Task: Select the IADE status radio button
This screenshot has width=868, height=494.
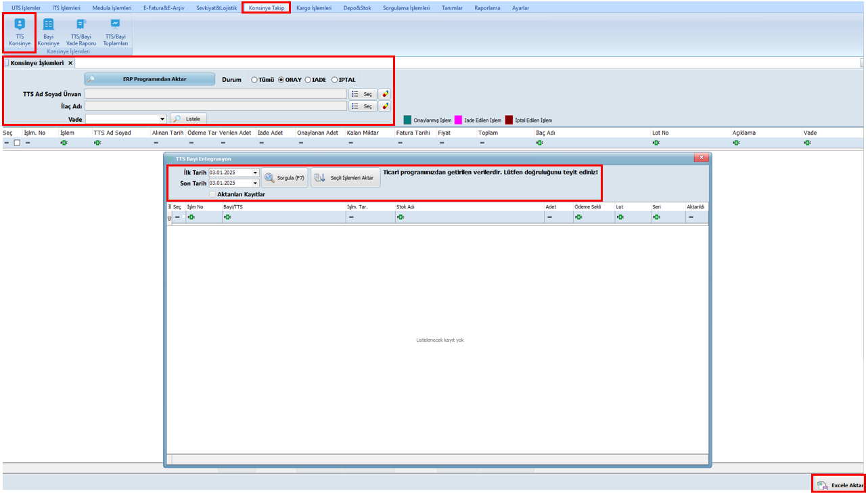Action: point(308,80)
